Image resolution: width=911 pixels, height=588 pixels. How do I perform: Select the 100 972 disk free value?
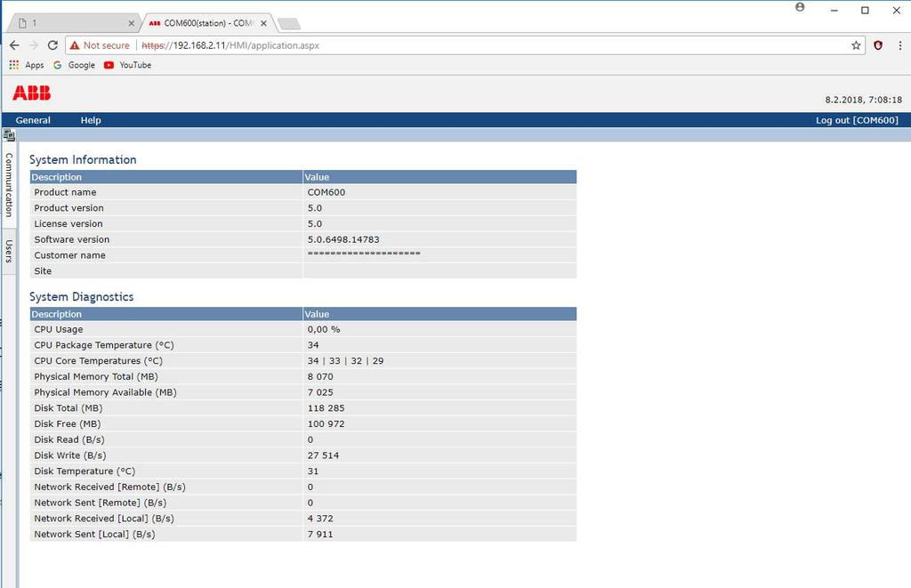point(326,423)
